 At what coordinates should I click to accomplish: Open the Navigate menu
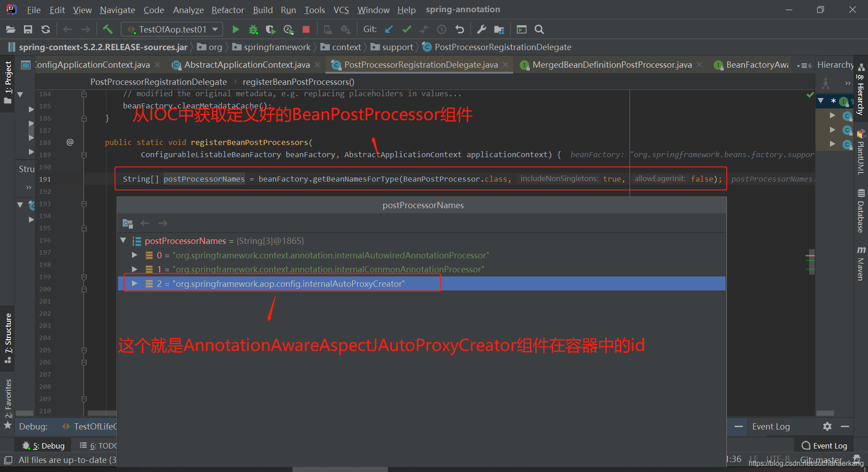tap(118, 9)
